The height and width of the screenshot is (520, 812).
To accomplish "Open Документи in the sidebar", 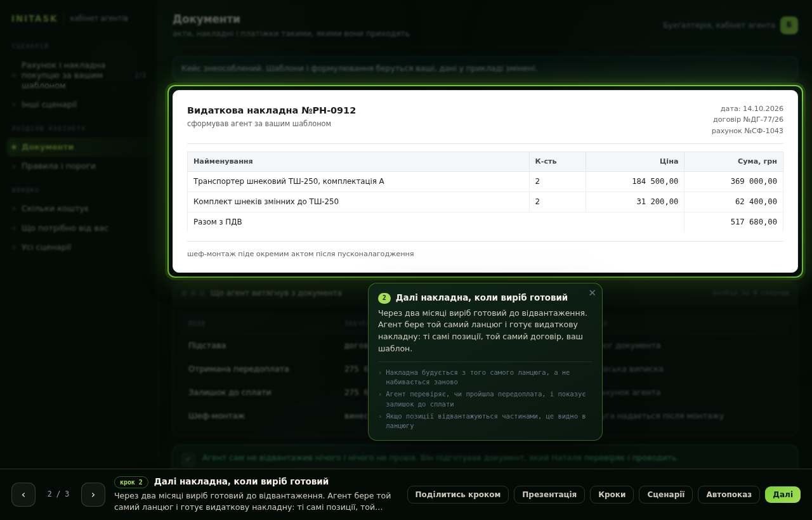I will [x=79, y=147].
